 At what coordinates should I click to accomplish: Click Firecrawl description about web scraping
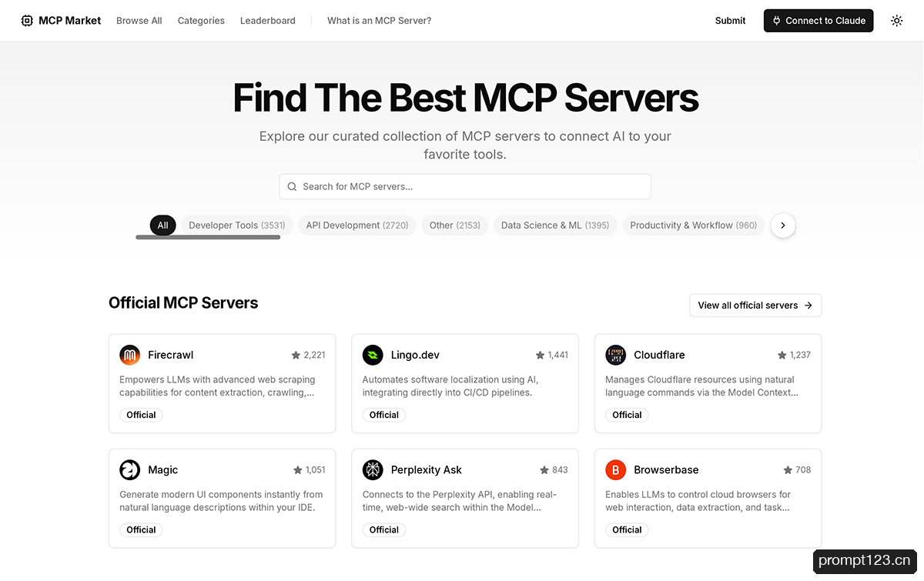217,386
